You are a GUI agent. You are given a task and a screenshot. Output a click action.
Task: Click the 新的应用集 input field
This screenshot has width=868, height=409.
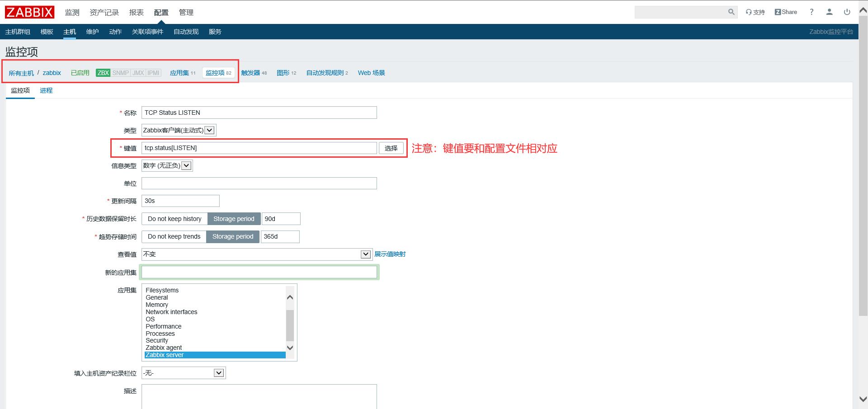tap(259, 272)
